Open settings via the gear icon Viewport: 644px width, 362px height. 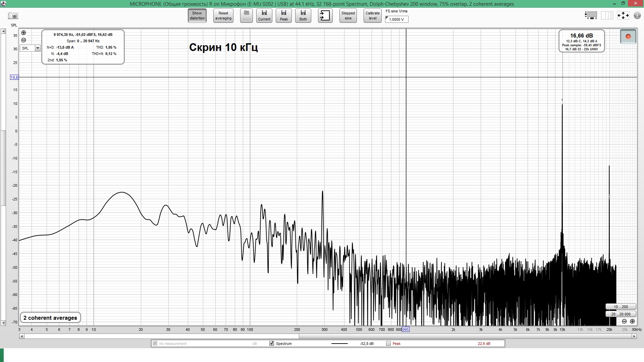pos(637,15)
